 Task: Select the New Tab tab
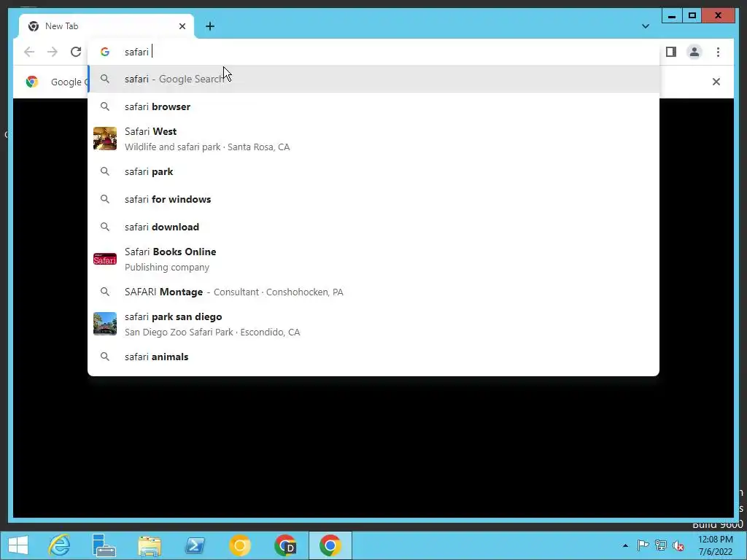[107, 26]
